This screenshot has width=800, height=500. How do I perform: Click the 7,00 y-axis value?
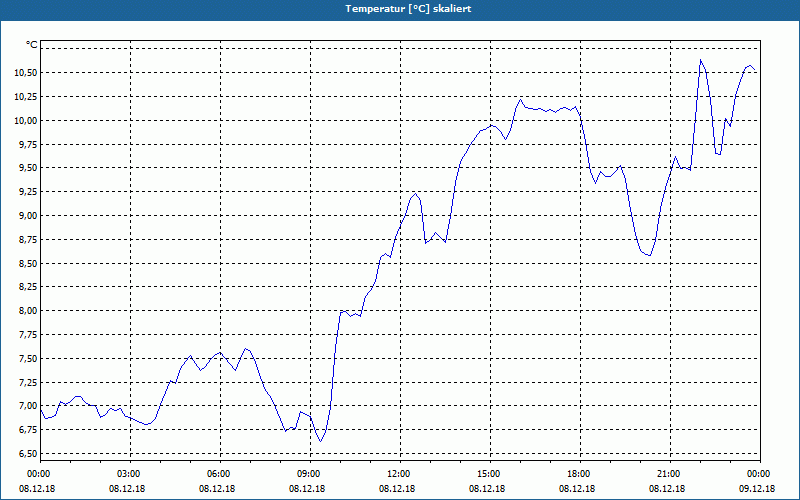[28, 406]
